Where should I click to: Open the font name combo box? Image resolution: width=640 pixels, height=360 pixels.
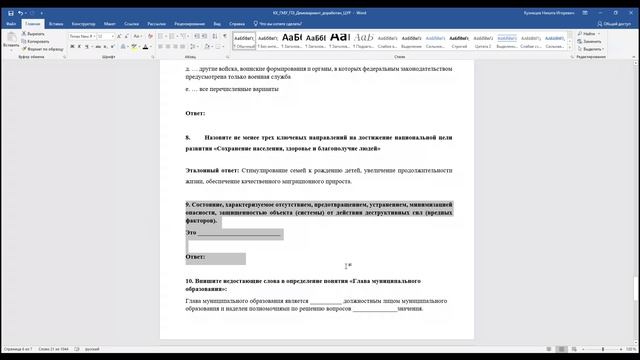coord(82,36)
